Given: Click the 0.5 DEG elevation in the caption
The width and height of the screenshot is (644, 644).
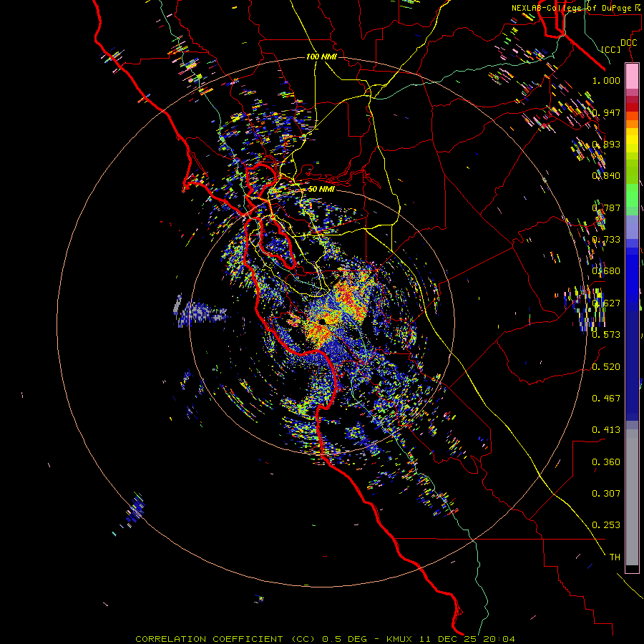Looking at the screenshot, I should (345, 639).
